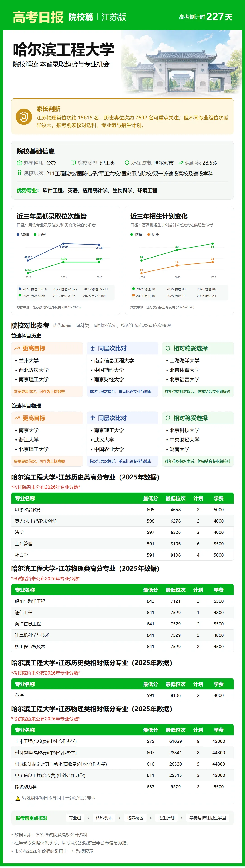This screenshot has height=868, width=245.
Task: Click the shield icon beside 家长判断
Action: point(24,117)
